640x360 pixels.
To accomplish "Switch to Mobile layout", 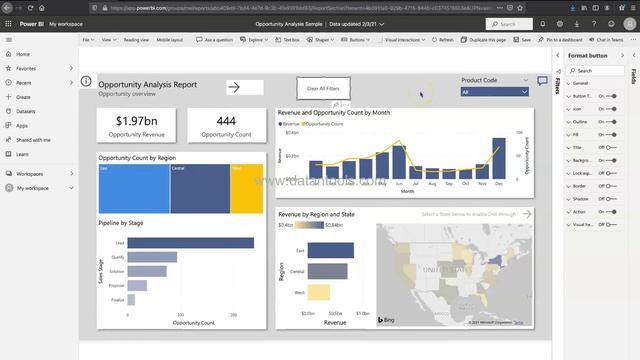I will coord(169,40).
